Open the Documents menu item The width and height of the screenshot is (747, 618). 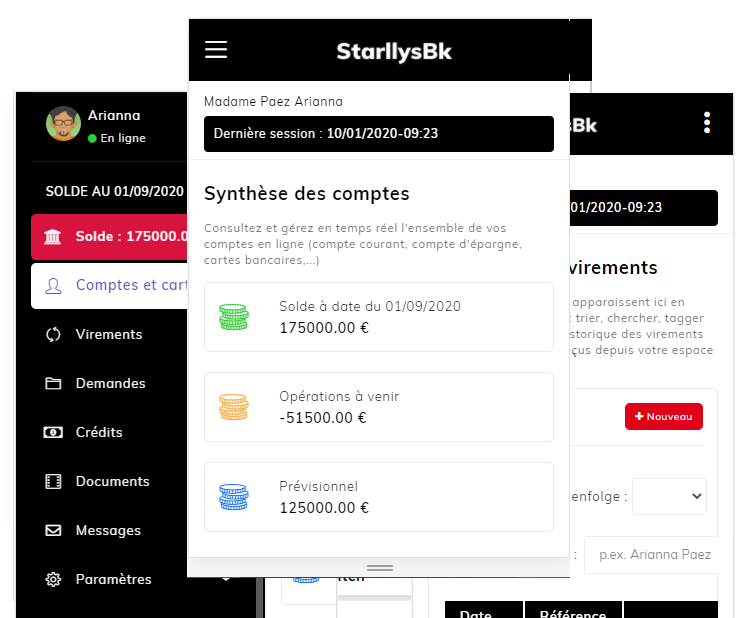112,482
